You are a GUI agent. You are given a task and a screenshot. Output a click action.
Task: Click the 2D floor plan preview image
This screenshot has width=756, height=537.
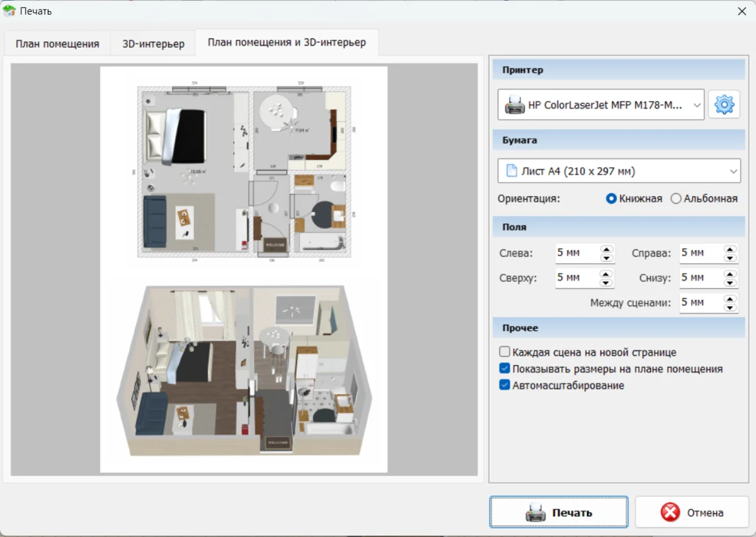point(243,172)
